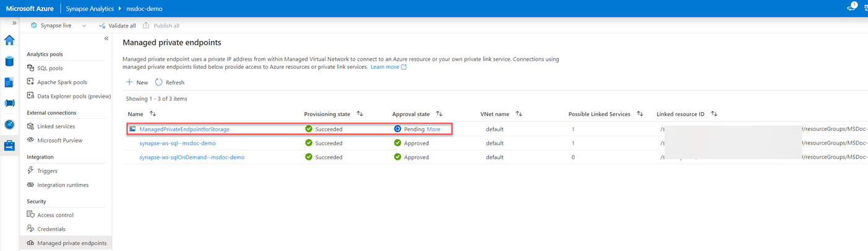The image size is (868, 251).
Task: Click Approved status for synapse-ws-sql--msdoc-demo
Action: point(411,143)
